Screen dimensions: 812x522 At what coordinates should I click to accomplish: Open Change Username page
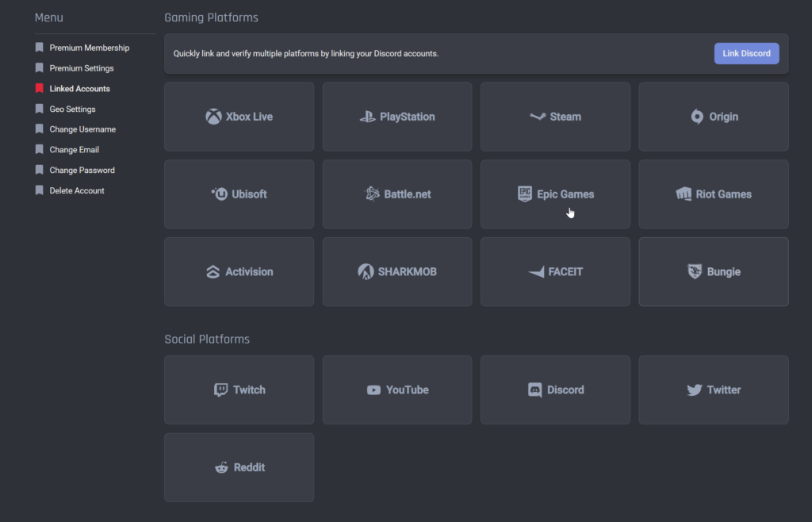[x=82, y=129]
